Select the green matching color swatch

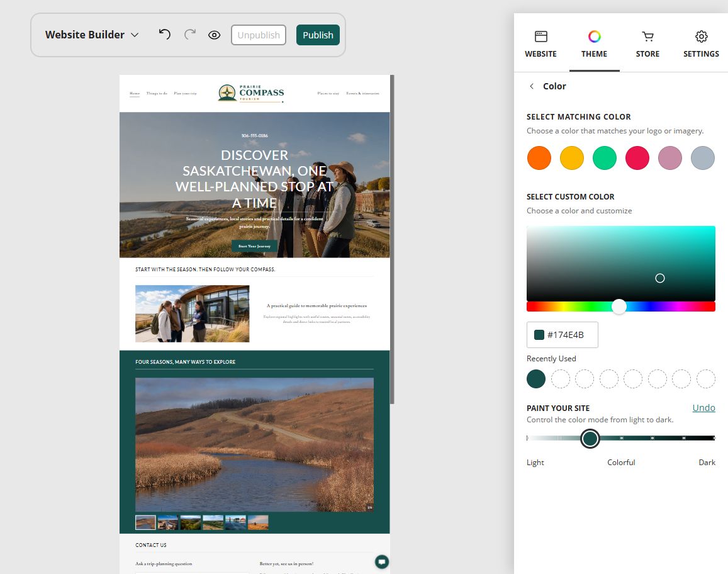[x=605, y=158]
